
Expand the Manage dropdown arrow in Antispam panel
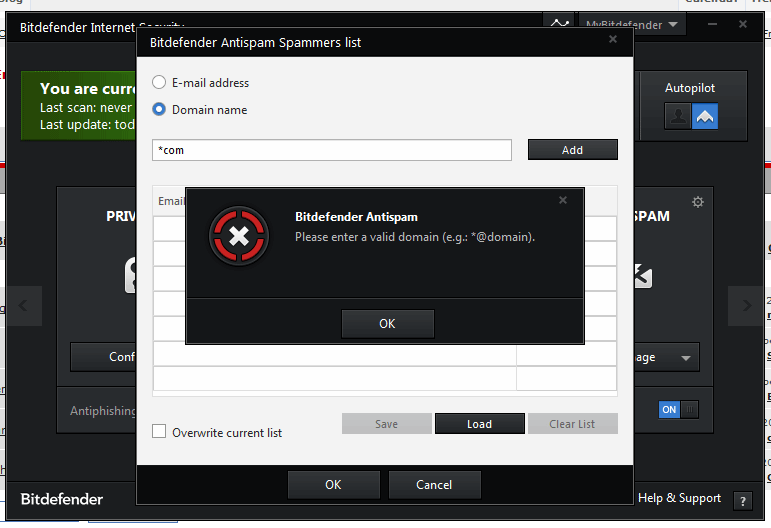(685, 358)
